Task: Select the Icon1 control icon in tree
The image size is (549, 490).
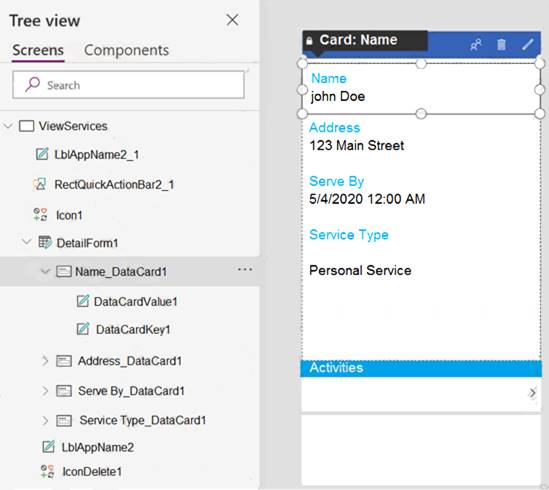Action: pyautogui.click(x=40, y=215)
